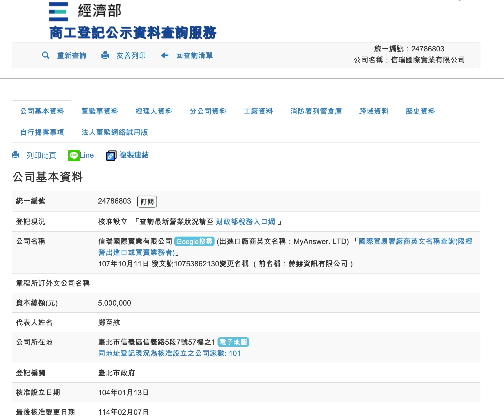Image resolution: width=504 pixels, height=420 pixels.
Task: Click the 公司基本資料 section heading
Action: click(x=48, y=177)
